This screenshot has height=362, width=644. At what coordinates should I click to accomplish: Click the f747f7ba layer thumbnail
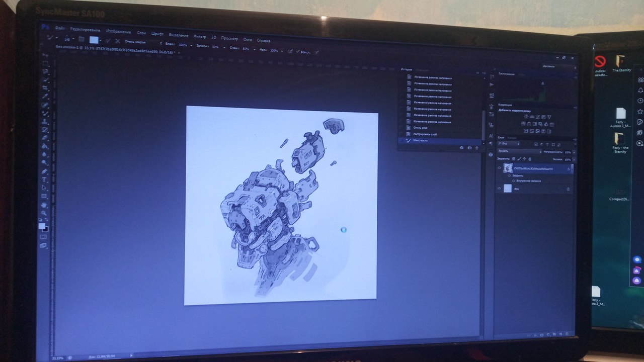[508, 168]
